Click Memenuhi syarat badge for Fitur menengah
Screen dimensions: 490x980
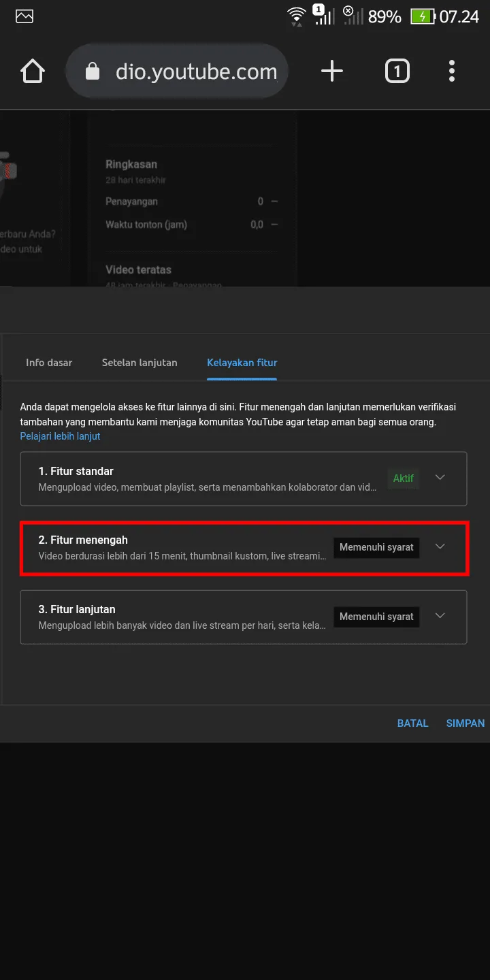click(376, 547)
